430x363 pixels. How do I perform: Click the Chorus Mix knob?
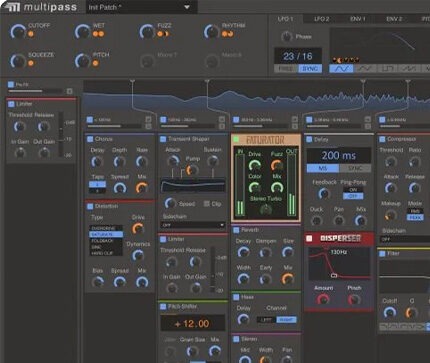[142, 188]
